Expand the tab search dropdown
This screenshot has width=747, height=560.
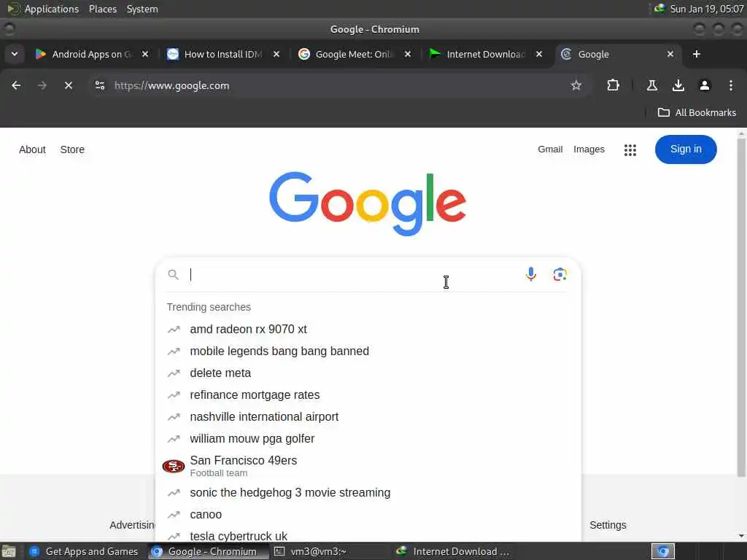coord(15,54)
